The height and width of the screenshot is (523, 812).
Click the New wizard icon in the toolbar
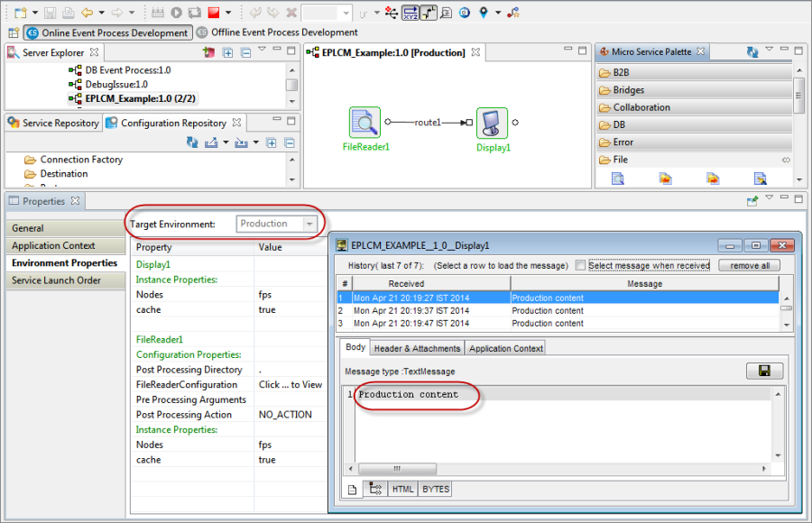(20, 13)
